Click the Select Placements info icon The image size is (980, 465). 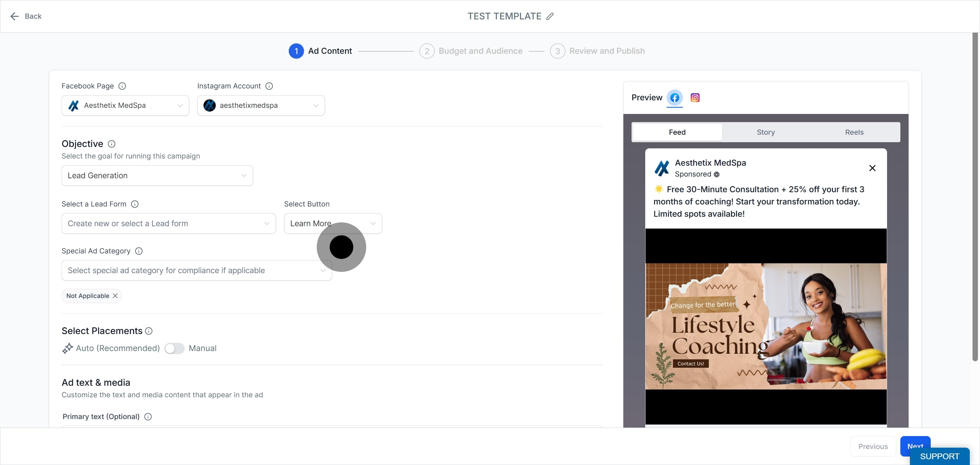[149, 331]
